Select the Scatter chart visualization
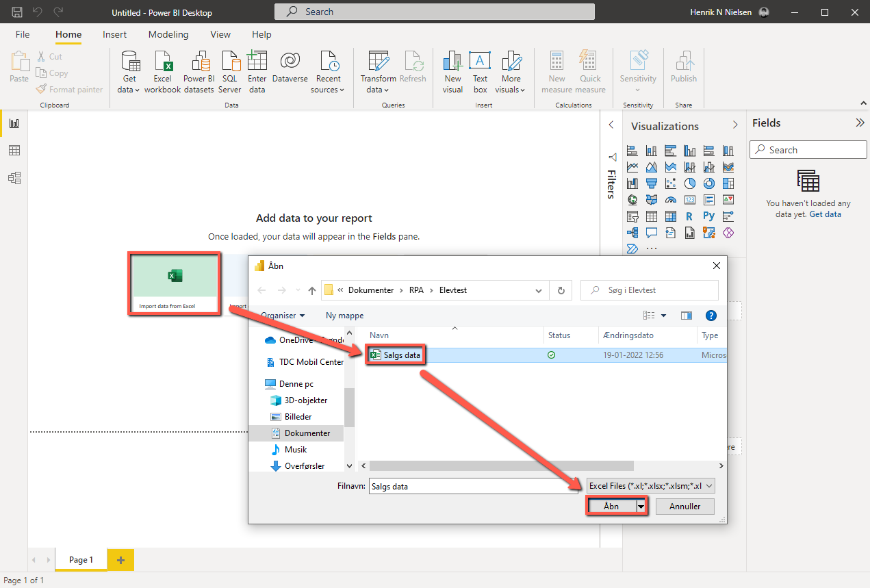 (x=671, y=183)
